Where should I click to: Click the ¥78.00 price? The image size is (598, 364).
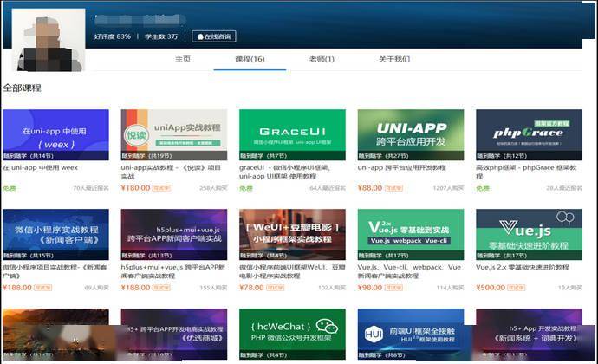click(251, 288)
